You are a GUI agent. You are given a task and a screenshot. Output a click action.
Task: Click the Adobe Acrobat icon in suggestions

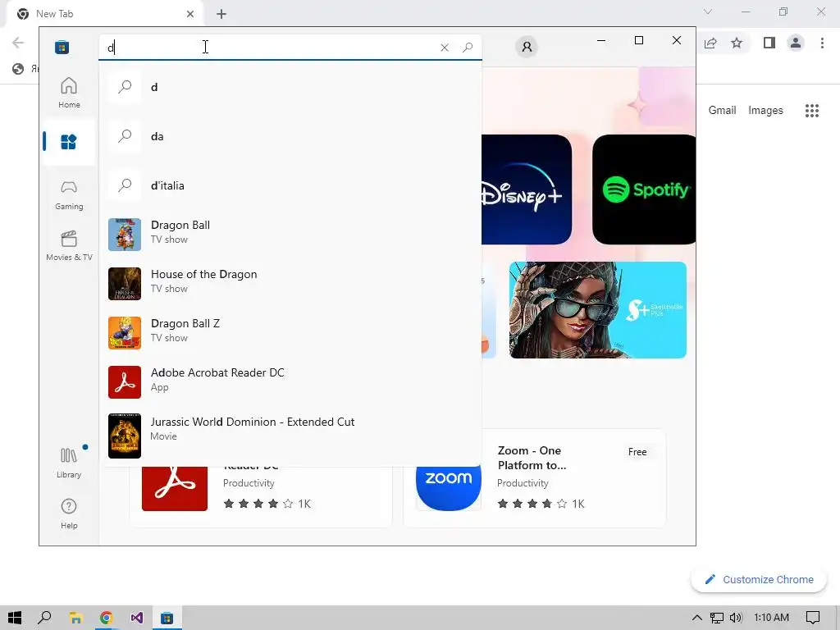click(125, 382)
